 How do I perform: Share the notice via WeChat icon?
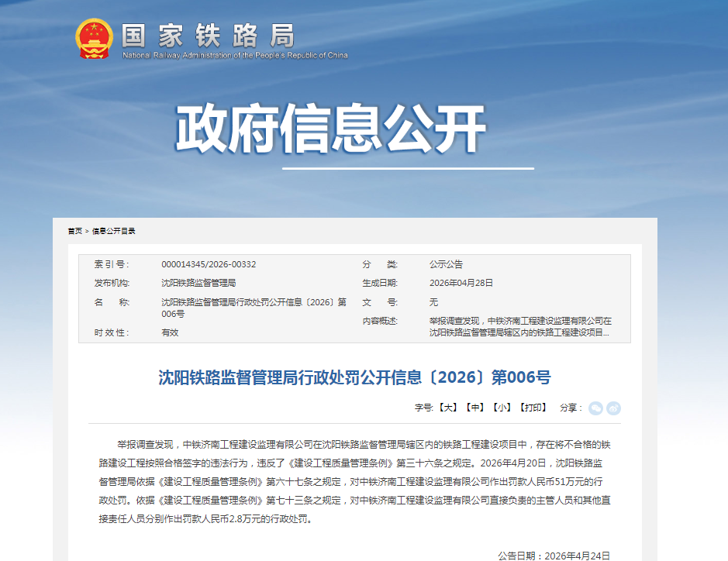(595, 408)
